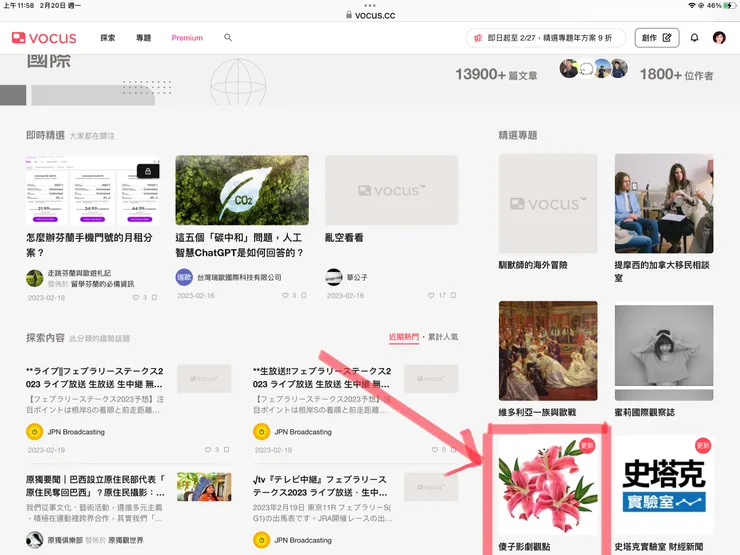Open the 原獨要聞 article thumbnail

tap(204, 487)
